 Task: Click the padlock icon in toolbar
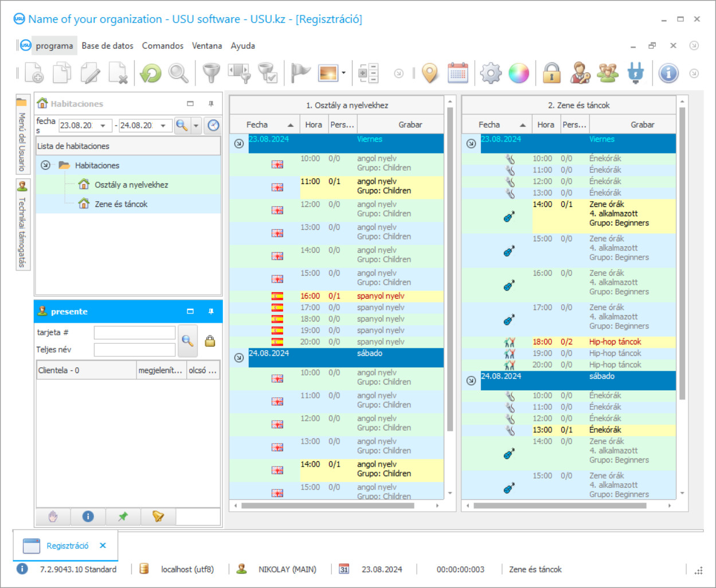point(551,73)
